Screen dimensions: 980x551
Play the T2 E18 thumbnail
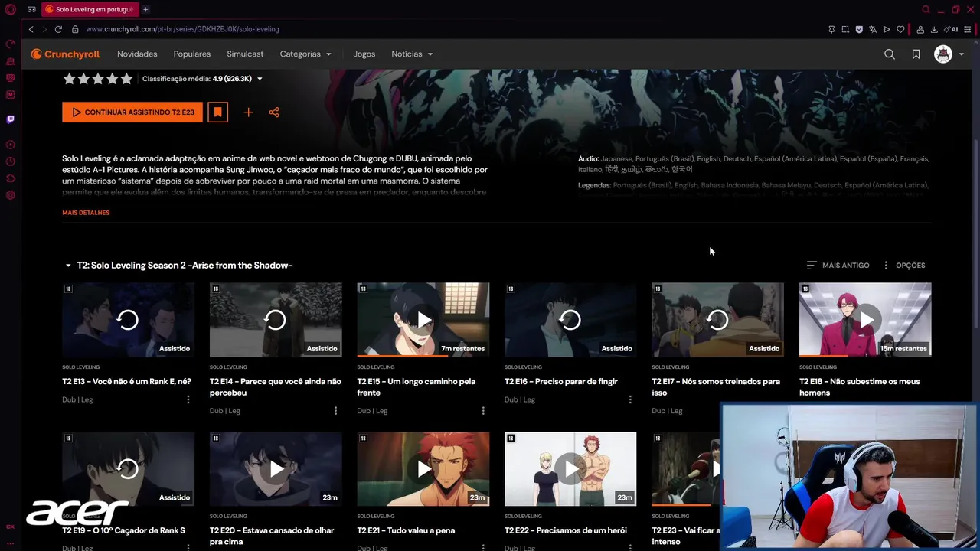click(x=865, y=320)
